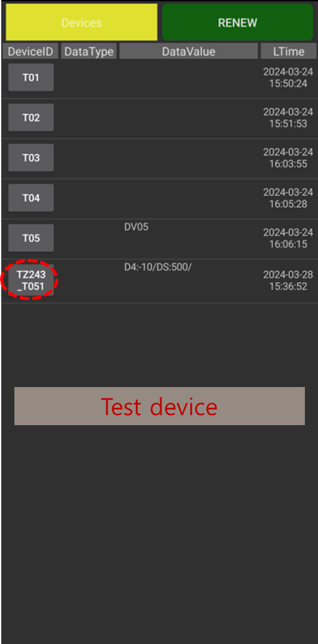Select device T03 button
This screenshot has width=318, height=644.
[x=31, y=158]
